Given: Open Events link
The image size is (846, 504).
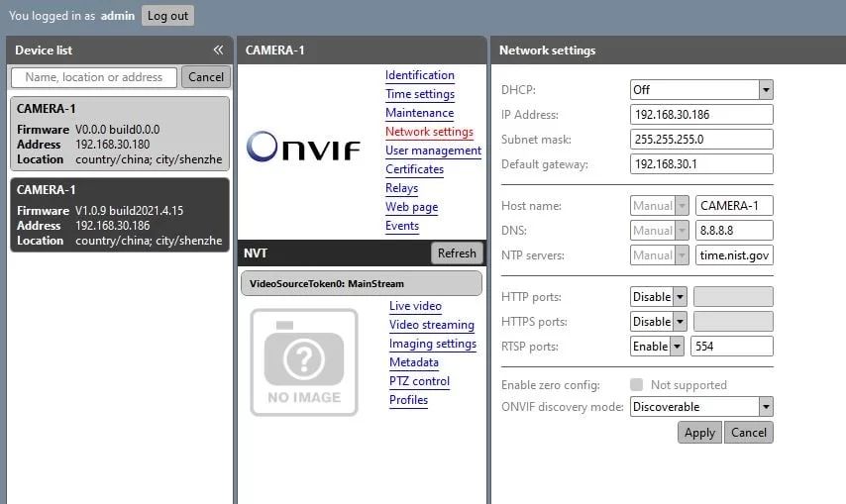Looking at the screenshot, I should [402, 227].
